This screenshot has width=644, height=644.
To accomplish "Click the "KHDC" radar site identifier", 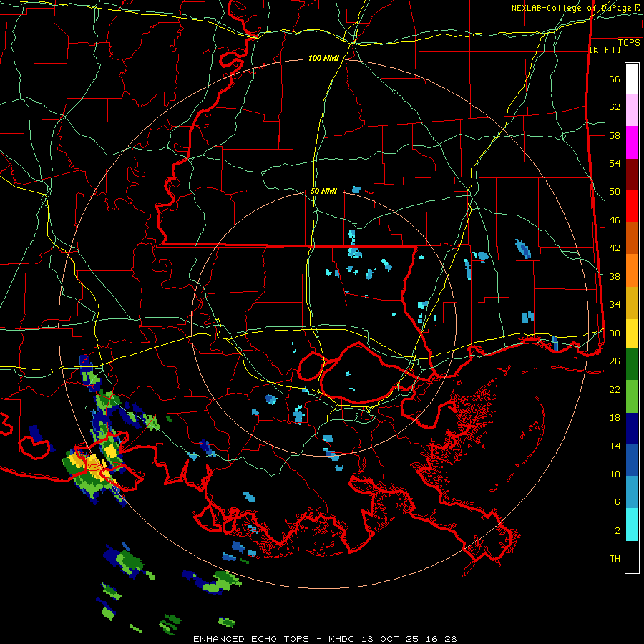I will [343, 639].
